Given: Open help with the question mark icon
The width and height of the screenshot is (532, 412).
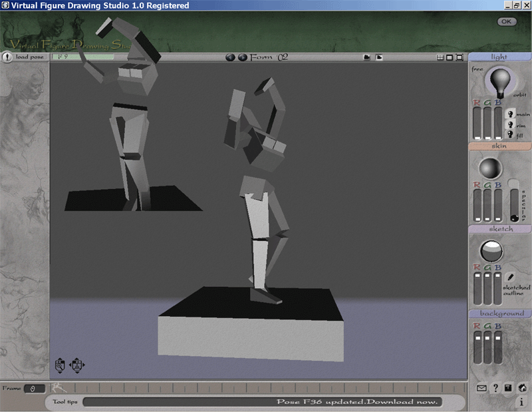Looking at the screenshot, I should (x=495, y=388).
